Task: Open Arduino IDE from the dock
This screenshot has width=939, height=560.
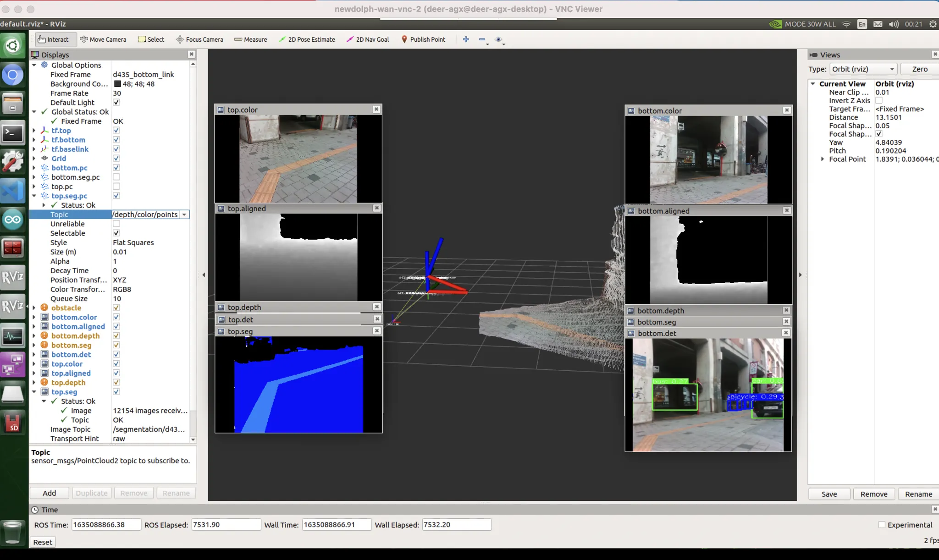Action: (12, 220)
